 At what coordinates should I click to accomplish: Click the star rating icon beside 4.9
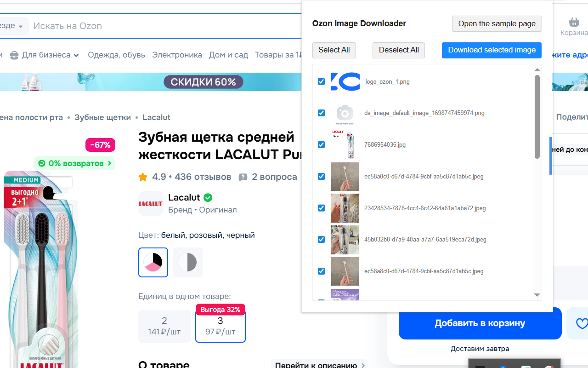143,177
